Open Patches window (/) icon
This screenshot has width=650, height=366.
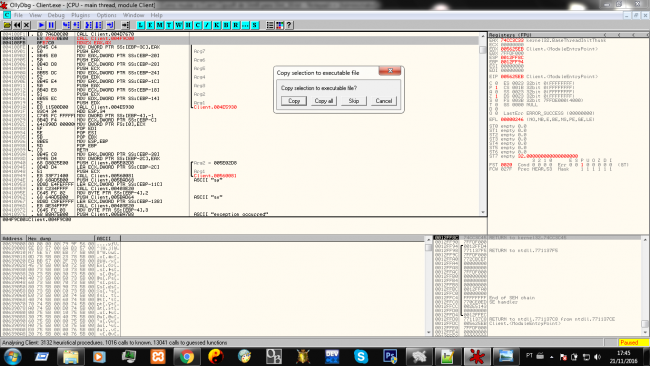(207, 25)
